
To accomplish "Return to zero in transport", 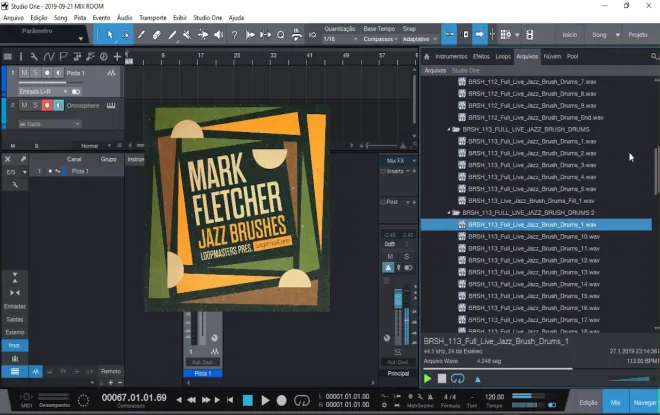I will coord(230,400).
